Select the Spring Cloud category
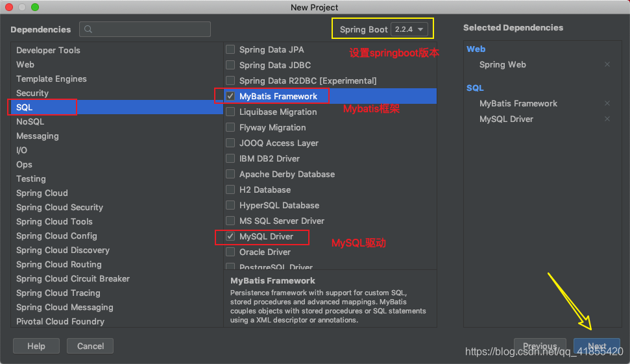 coord(117,193)
